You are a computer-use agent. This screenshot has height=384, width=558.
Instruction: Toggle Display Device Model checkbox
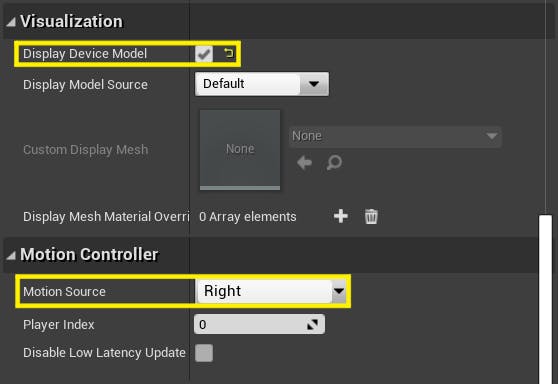click(204, 54)
